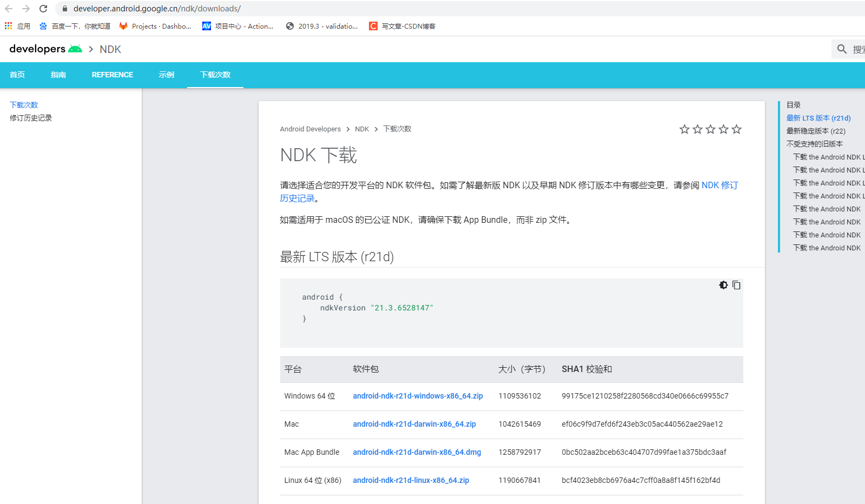Open the 示例 tab

pos(167,75)
